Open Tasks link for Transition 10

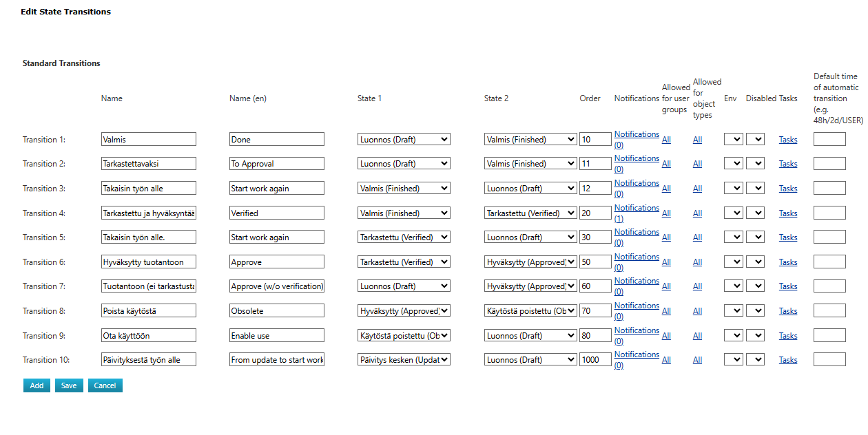[x=788, y=360]
